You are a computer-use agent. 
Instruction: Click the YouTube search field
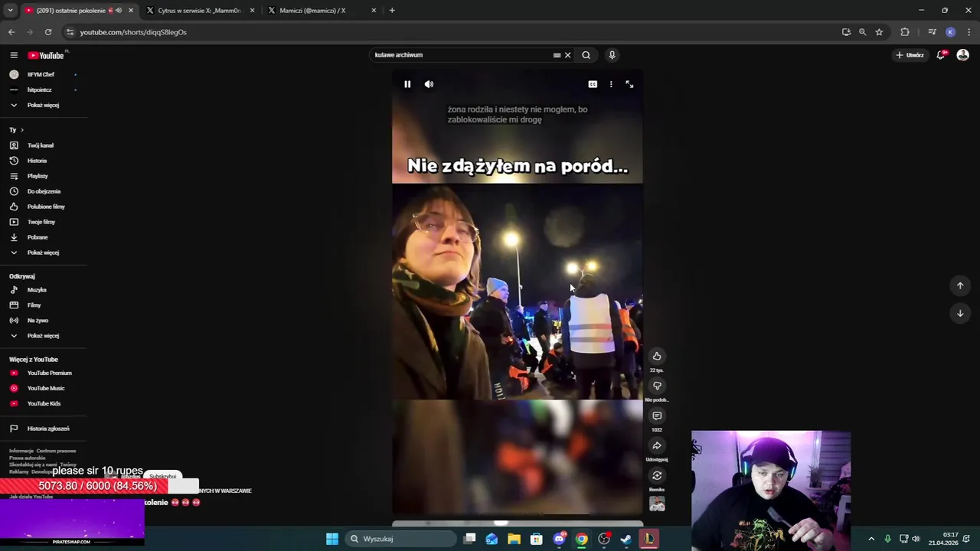(x=462, y=55)
